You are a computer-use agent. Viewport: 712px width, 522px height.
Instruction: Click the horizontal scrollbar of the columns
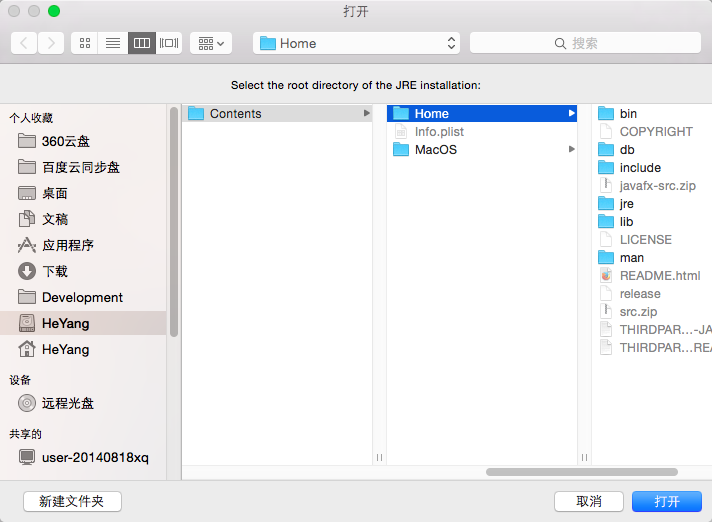[582, 472]
